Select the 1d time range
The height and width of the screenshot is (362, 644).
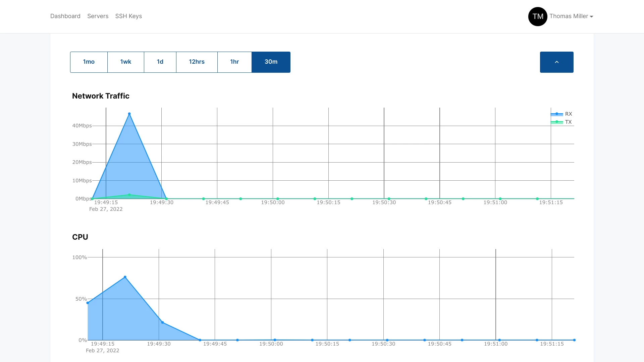pyautogui.click(x=160, y=62)
